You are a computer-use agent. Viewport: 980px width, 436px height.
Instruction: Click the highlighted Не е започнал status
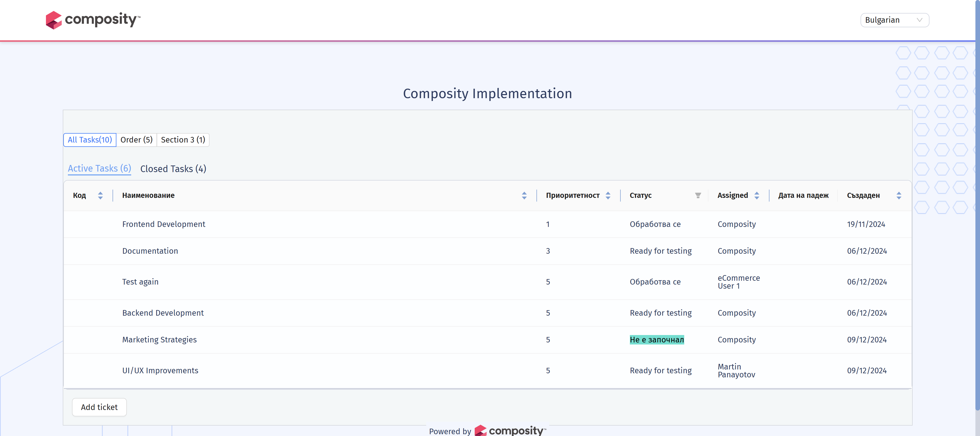coord(657,339)
